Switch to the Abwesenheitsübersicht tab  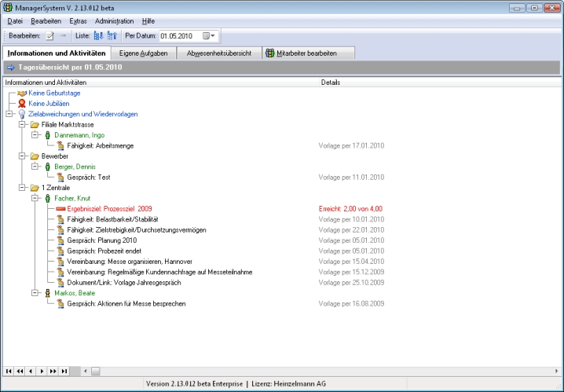pyautogui.click(x=219, y=53)
